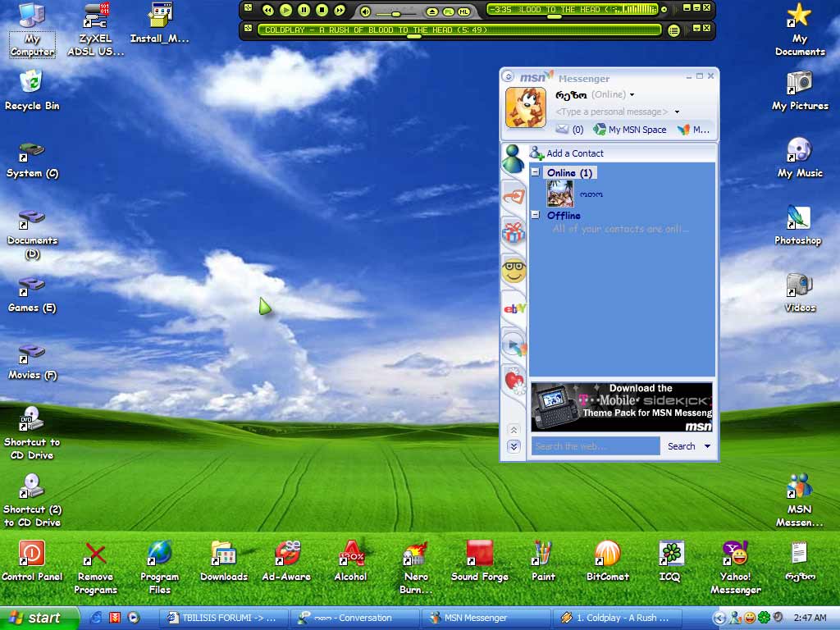The height and width of the screenshot is (630, 840).
Task: Expand hidden system tray icons arrow
Action: [719, 618]
